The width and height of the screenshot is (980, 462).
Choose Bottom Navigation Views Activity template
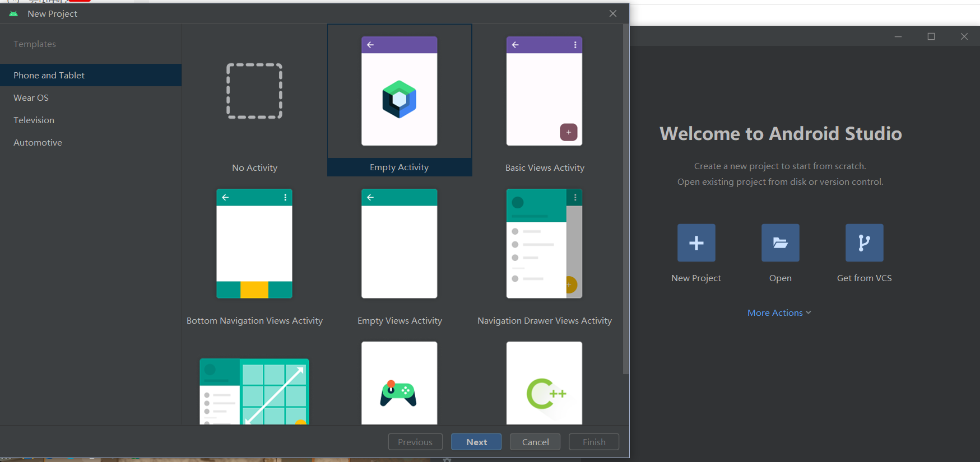(x=254, y=244)
